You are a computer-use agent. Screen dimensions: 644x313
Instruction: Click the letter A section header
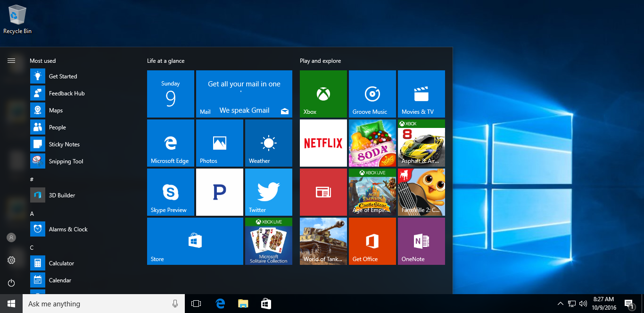coord(32,213)
